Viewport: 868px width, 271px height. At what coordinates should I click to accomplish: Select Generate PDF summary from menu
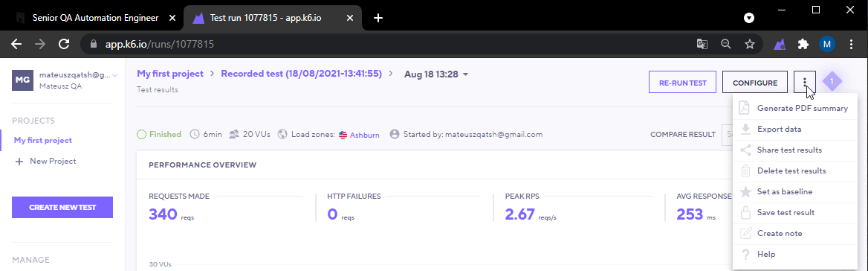pyautogui.click(x=795, y=108)
